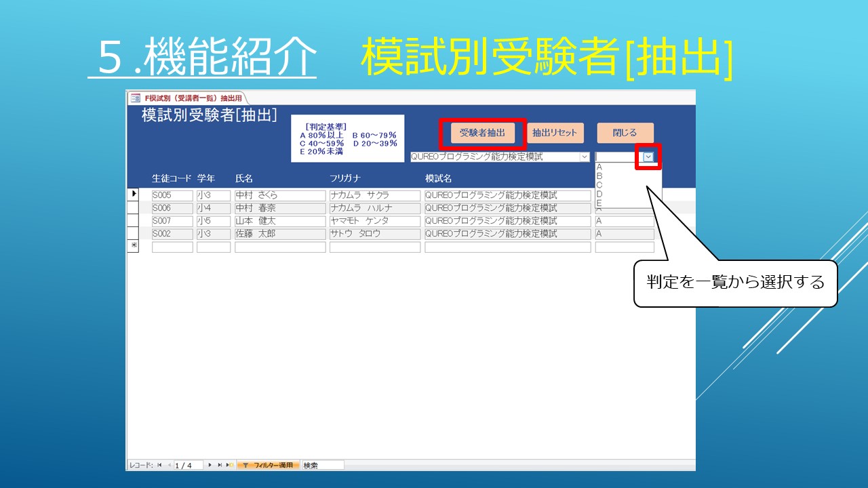Select the current record row selector arrow
The height and width of the screenshot is (488, 868).
(x=134, y=195)
